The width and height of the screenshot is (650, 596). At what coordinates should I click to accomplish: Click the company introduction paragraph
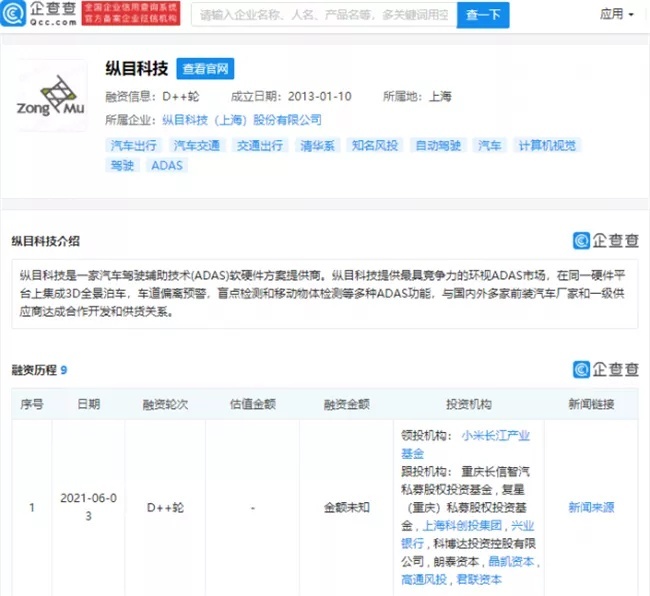(x=325, y=293)
